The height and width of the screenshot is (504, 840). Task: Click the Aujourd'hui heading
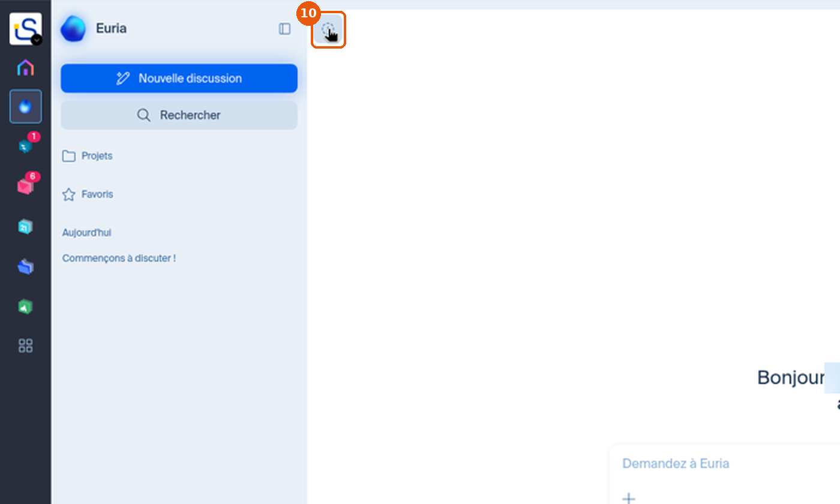pos(86,233)
